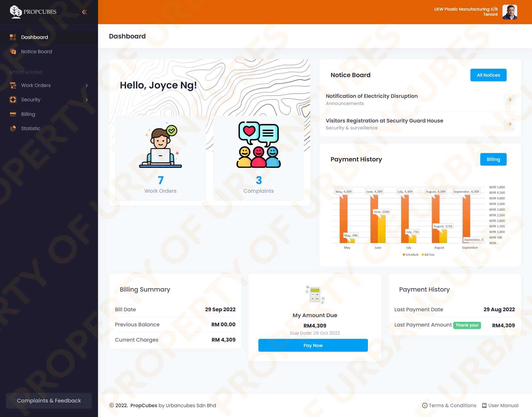
Task: Open Electricity Disruption notice arrow
Action: 509,100
